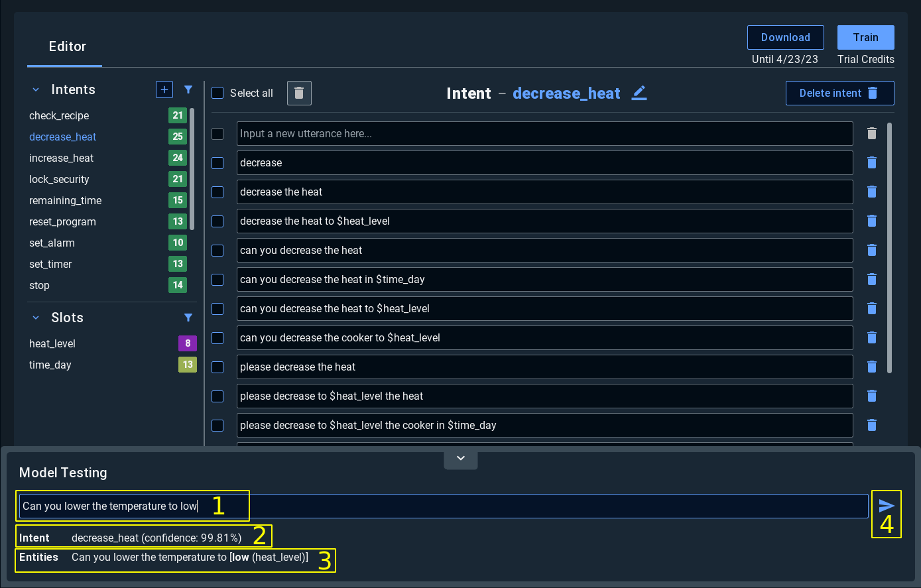The height and width of the screenshot is (588, 921).
Task: Collapse the Intents section chevron
Action: tap(36, 89)
